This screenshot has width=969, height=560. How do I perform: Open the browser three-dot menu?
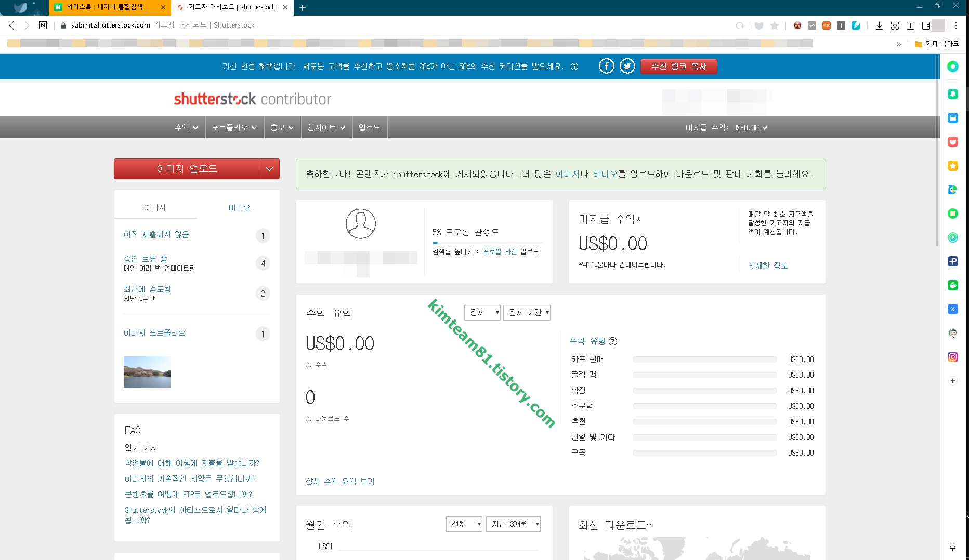[x=955, y=25]
